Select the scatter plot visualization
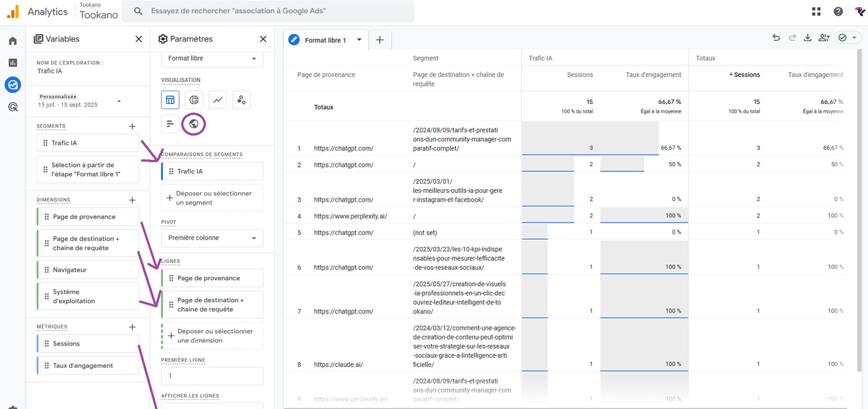868x409 pixels. click(241, 100)
